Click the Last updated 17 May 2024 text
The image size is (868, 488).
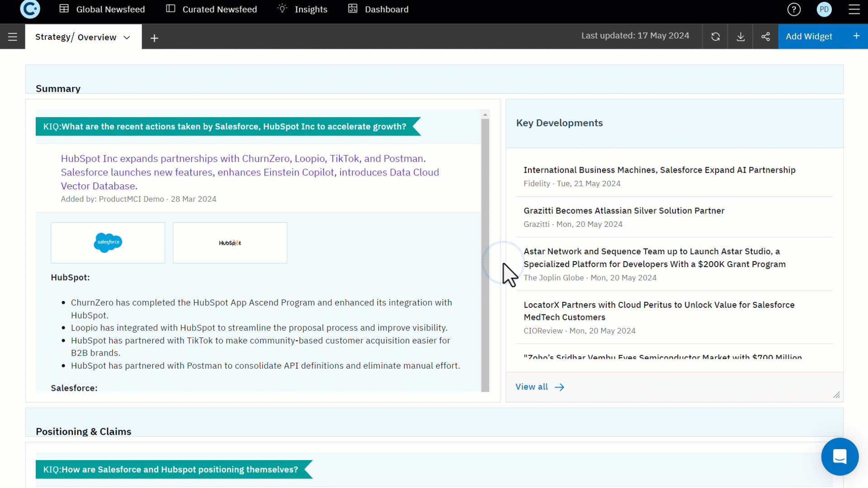pos(635,36)
